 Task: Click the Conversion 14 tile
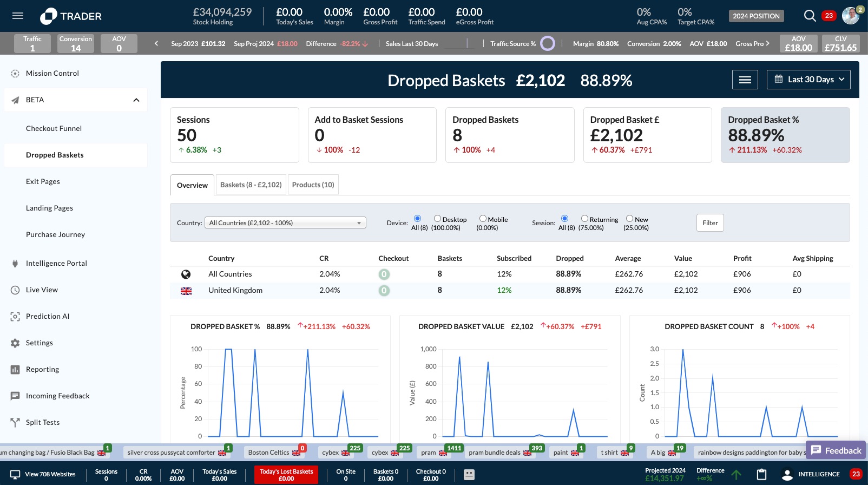tap(76, 43)
